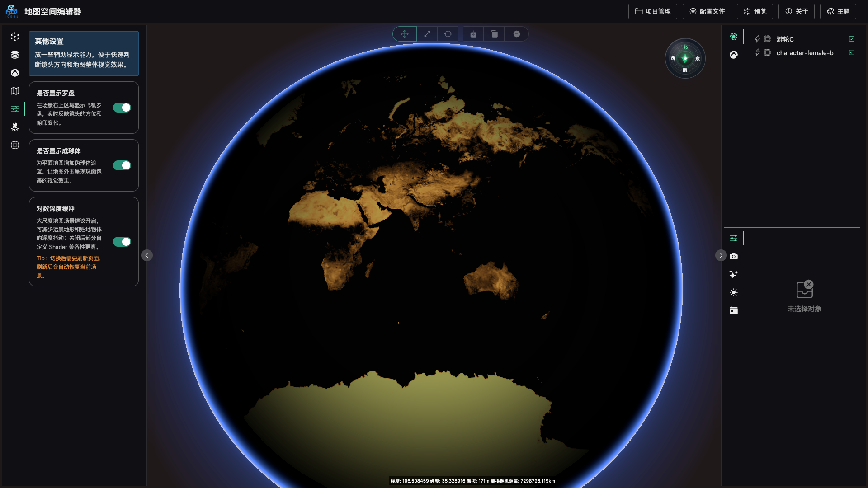Open the sun lighting icon in right panel

(733, 292)
